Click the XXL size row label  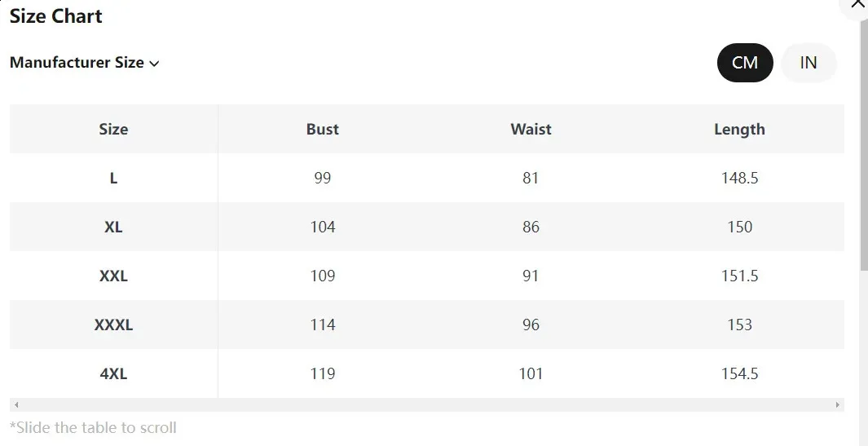tap(113, 276)
